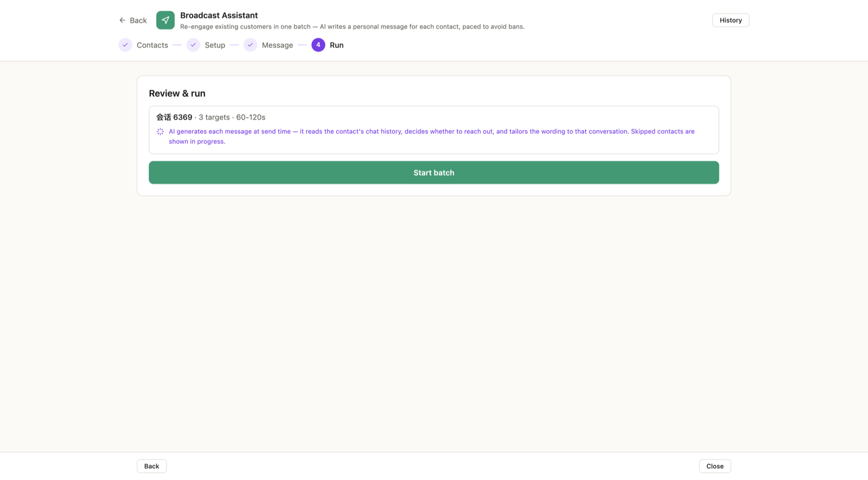Jump to the Setup step
868x480 pixels.
pos(215,45)
